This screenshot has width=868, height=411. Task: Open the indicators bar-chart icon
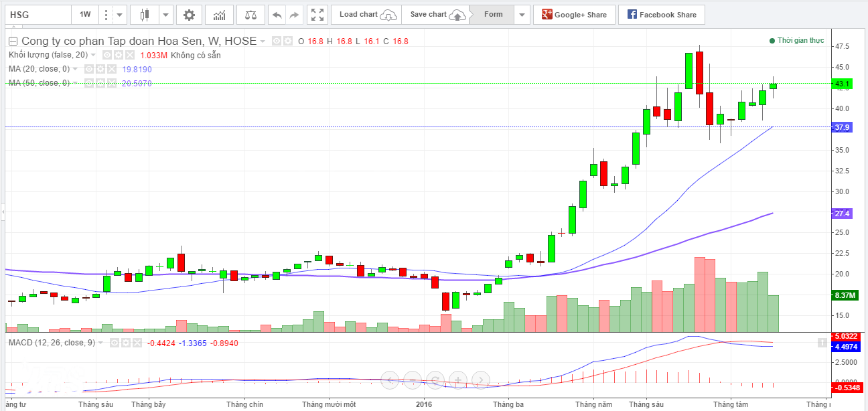tap(218, 15)
